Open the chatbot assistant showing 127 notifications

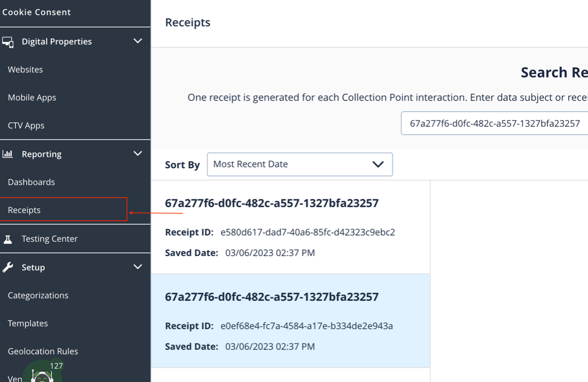pyautogui.click(x=43, y=374)
